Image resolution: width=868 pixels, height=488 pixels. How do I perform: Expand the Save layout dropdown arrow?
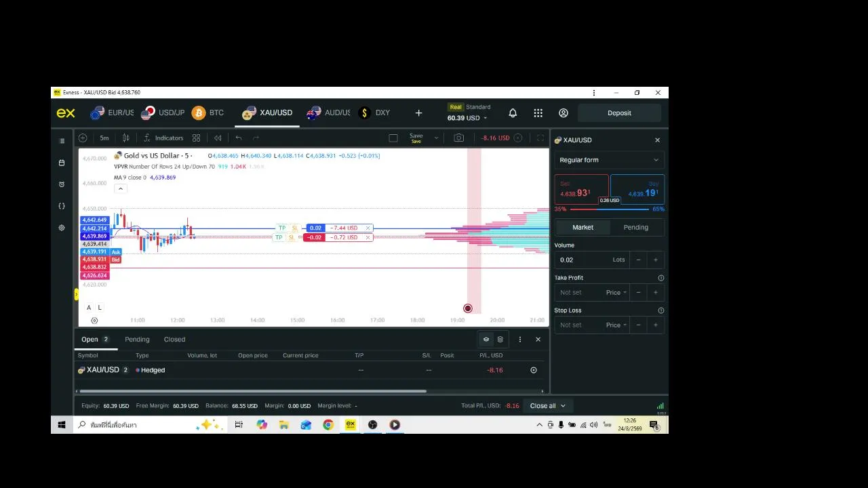(x=436, y=138)
